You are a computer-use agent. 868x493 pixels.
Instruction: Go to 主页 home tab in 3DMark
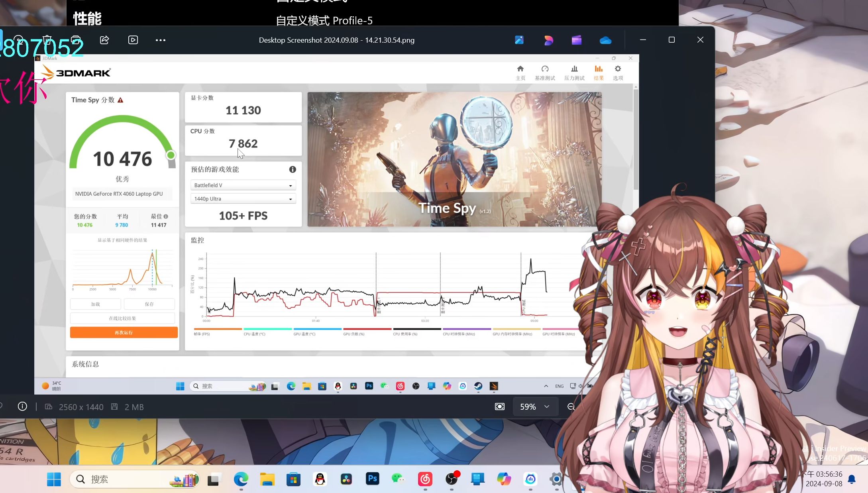point(520,73)
